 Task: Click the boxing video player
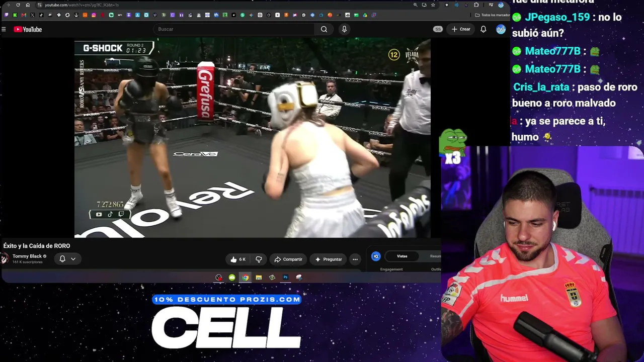tap(253, 138)
